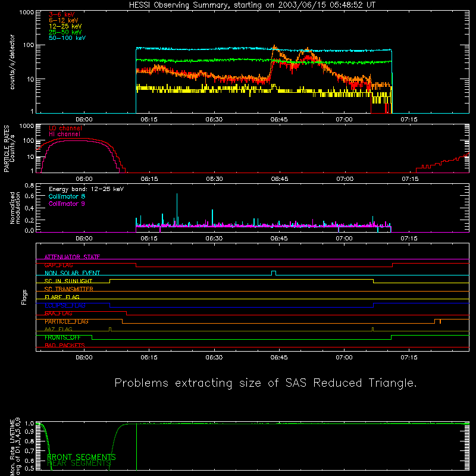This screenshot has height=476, width=476.
Task: Click the PARTICLE_FLAG label
Action: (67, 321)
